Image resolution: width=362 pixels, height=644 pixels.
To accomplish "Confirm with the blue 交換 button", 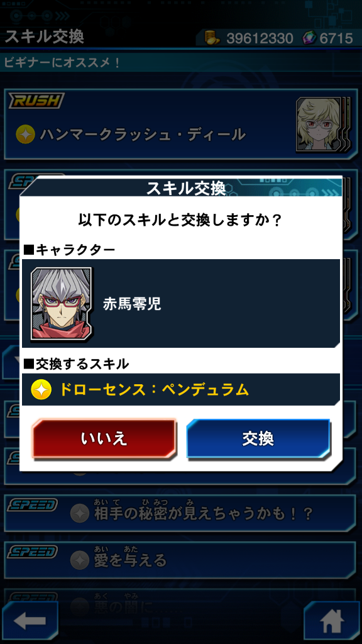I will (258, 439).
